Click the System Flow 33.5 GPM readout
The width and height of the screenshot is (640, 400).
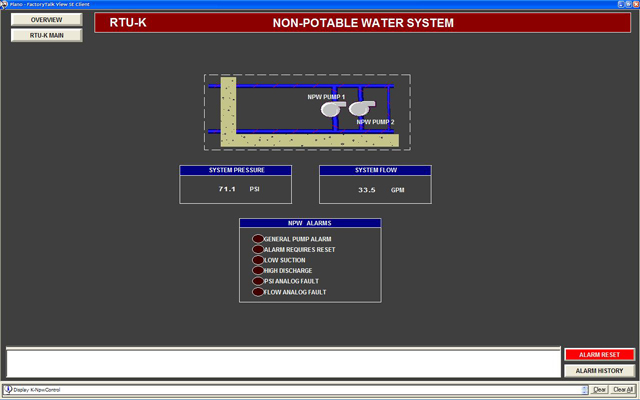point(375,189)
